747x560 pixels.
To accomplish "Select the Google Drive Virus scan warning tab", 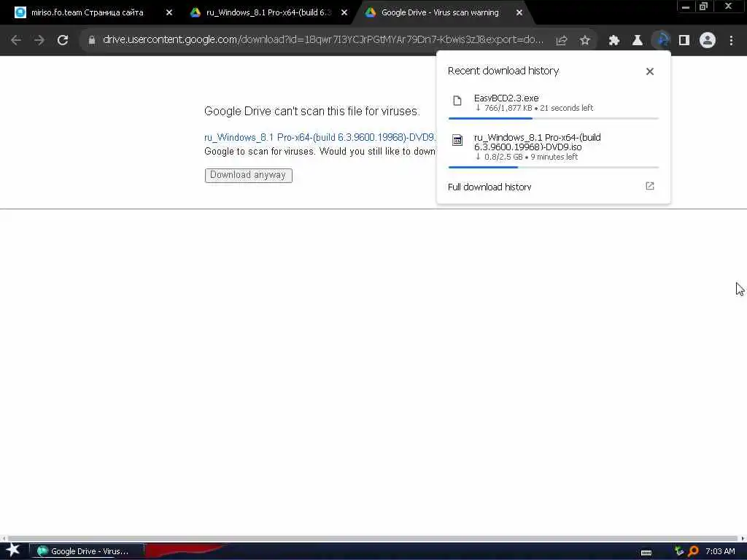I will 440,12.
